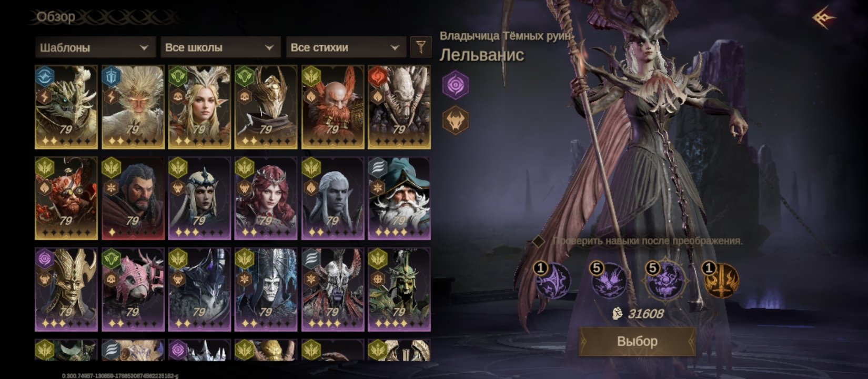
Task: Select the red-bearded dwarf hero card
Action: coord(333,107)
